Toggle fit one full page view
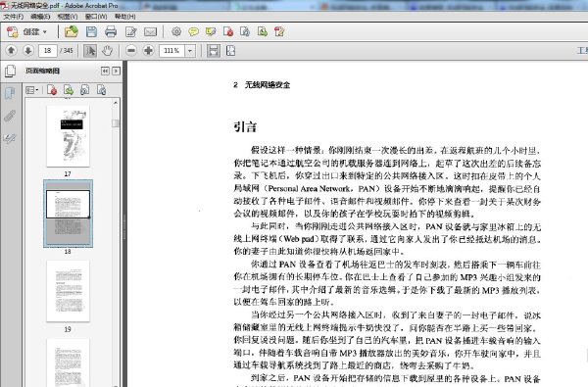 (231, 51)
